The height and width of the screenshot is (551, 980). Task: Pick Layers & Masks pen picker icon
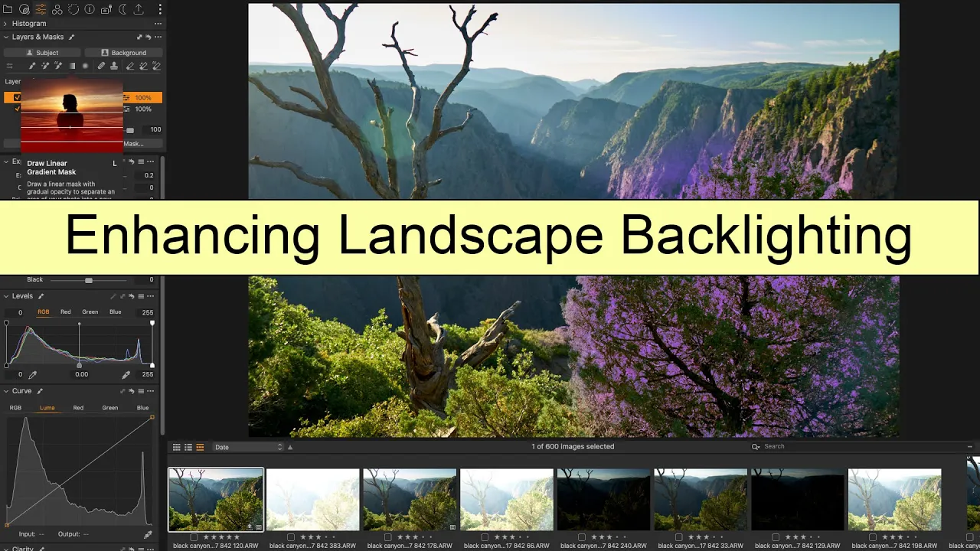pyautogui.click(x=71, y=37)
